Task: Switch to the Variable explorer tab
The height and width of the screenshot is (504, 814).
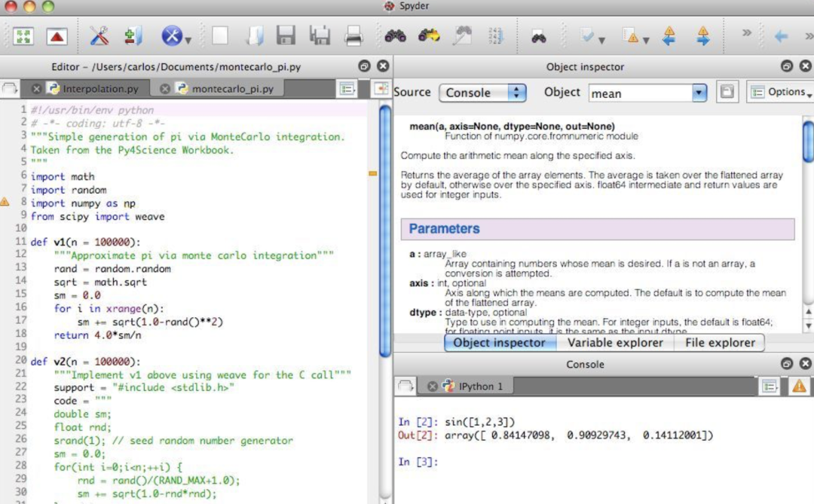Action: [615, 343]
